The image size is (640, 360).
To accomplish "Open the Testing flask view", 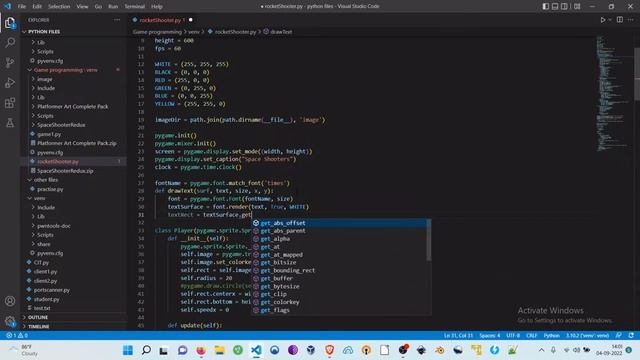I will tap(10, 122).
